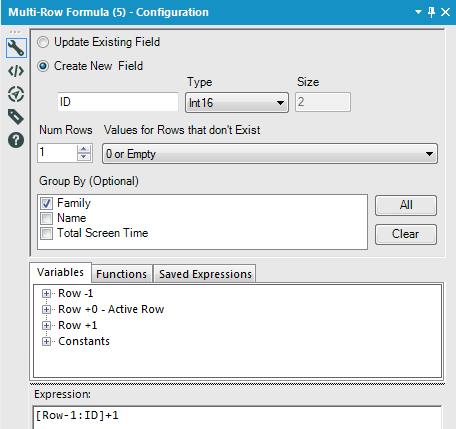Select Update Existing Field radio button
The width and height of the screenshot is (456, 429).
[x=43, y=42]
